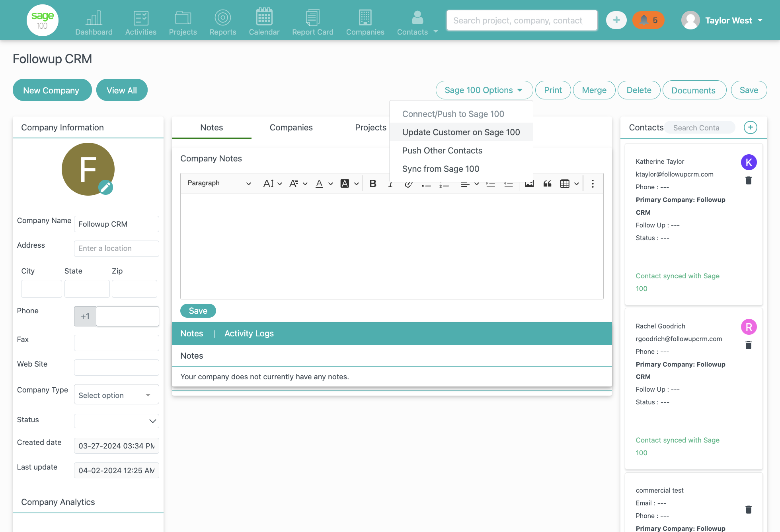
Task: Open the Reports target icon
Action: pyautogui.click(x=223, y=22)
